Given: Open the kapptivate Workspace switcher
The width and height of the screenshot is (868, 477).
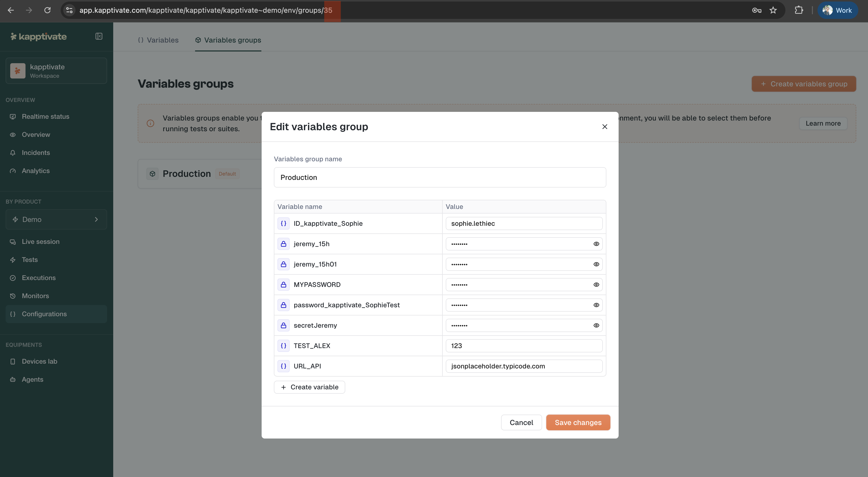Looking at the screenshot, I should click(56, 70).
